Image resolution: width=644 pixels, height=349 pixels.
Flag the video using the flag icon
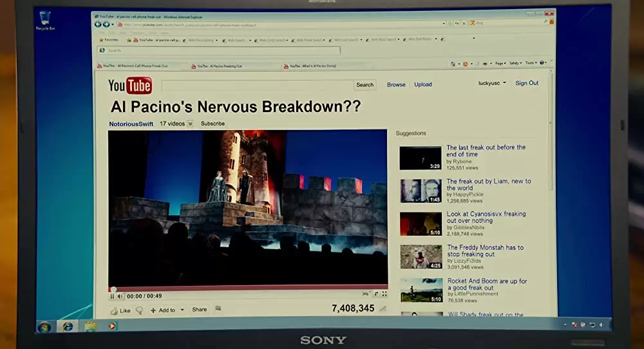pos(218,309)
